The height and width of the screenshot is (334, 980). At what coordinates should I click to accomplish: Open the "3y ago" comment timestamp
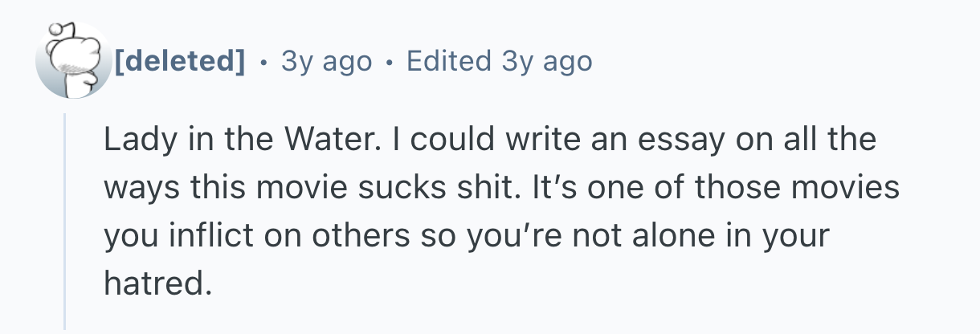[x=326, y=61]
